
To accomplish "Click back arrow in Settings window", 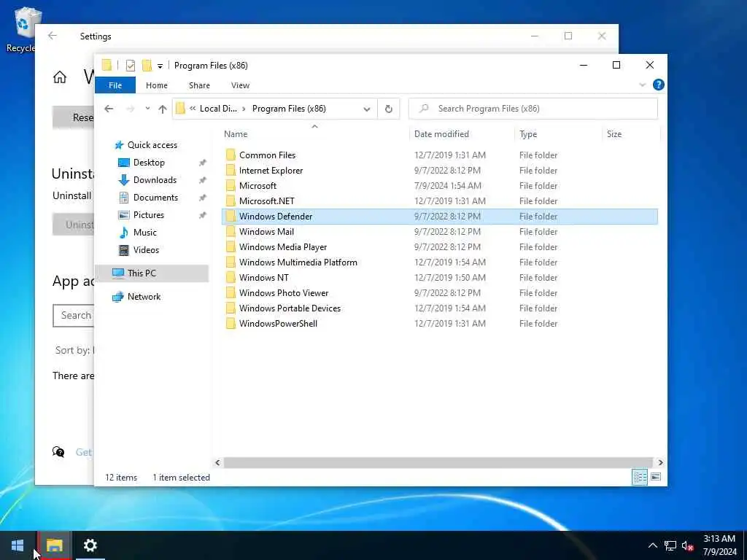I will pyautogui.click(x=53, y=36).
